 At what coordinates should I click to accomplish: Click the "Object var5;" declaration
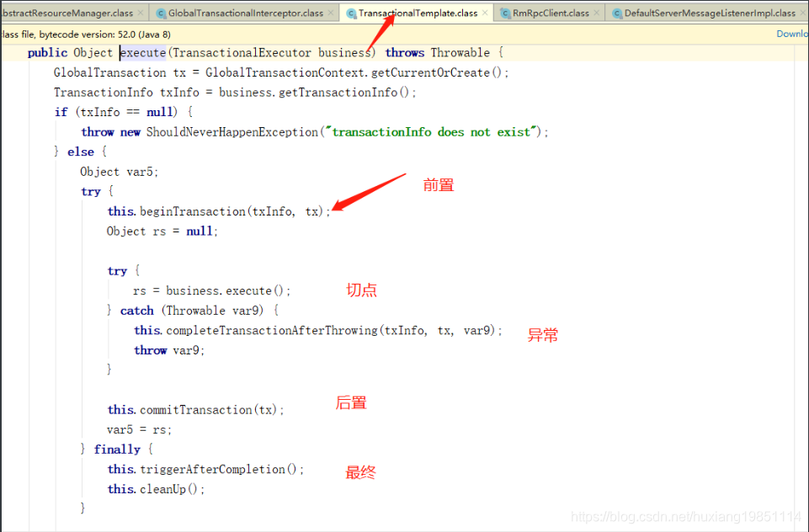(120, 172)
